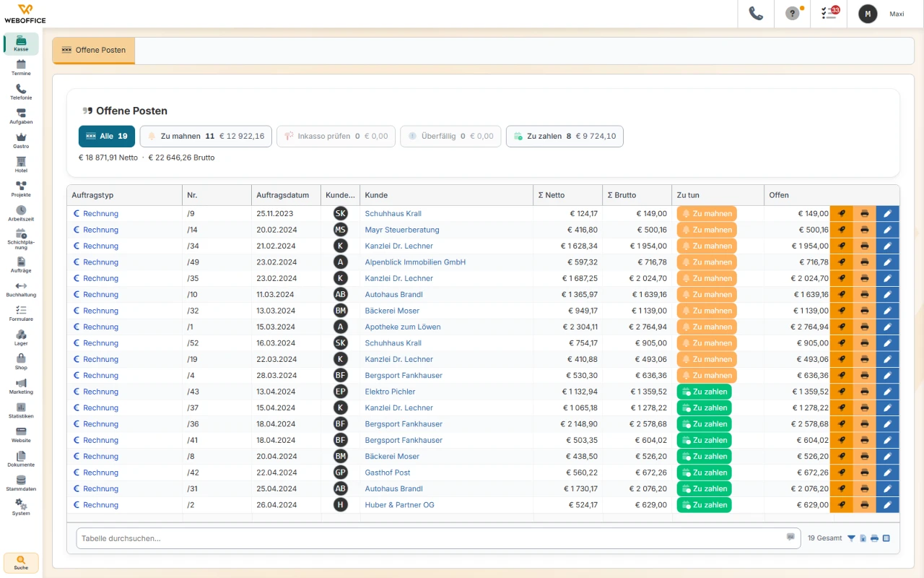Screen dimensions: 924x578
Task: Open the Arbeitszeit module
Action: pyautogui.click(x=21, y=214)
